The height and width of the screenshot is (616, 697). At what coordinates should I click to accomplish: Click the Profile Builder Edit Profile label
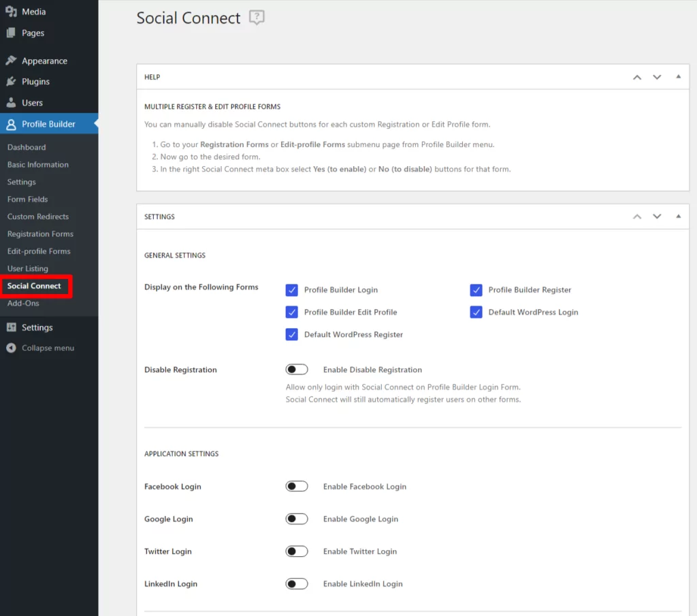pos(351,312)
